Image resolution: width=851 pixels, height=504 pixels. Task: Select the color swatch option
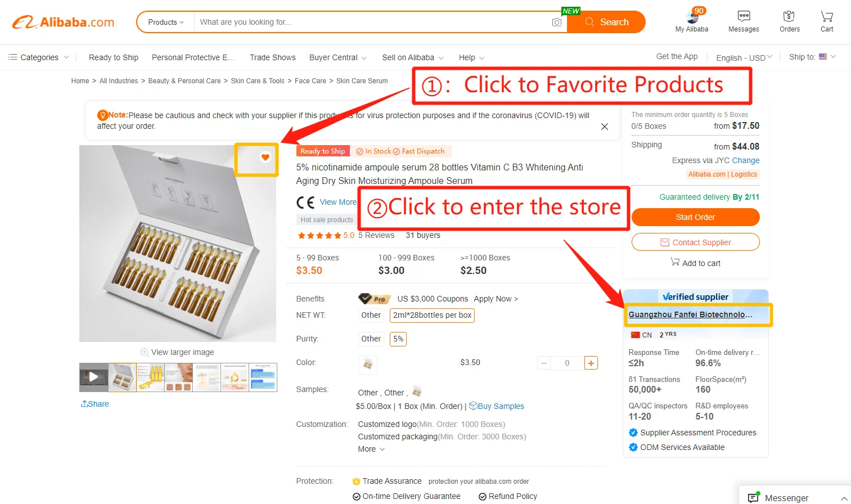(x=368, y=364)
